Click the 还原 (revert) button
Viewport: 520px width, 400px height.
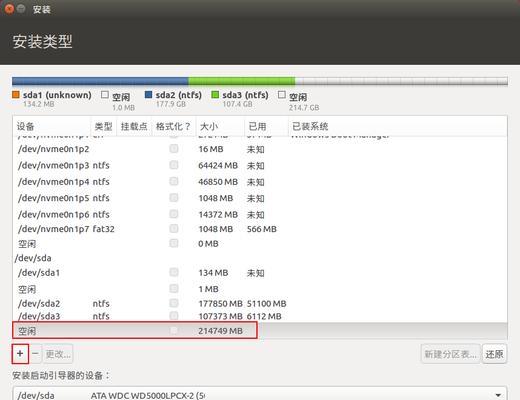[494, 354]
